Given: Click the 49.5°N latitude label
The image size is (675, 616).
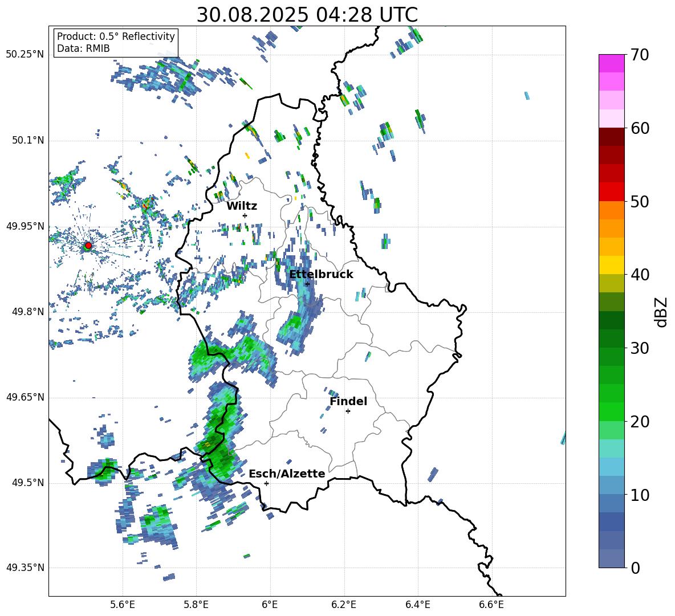Looking at the screenshot, I should (27, 483).
